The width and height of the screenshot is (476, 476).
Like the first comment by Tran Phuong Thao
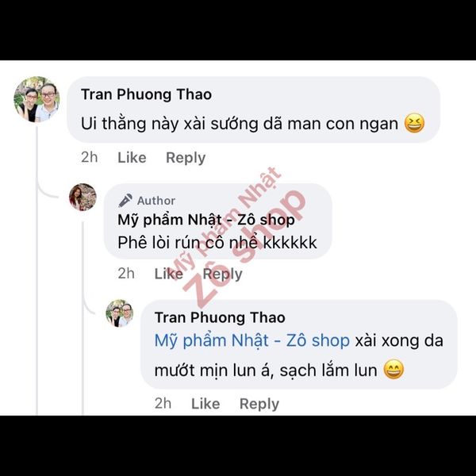132,158
